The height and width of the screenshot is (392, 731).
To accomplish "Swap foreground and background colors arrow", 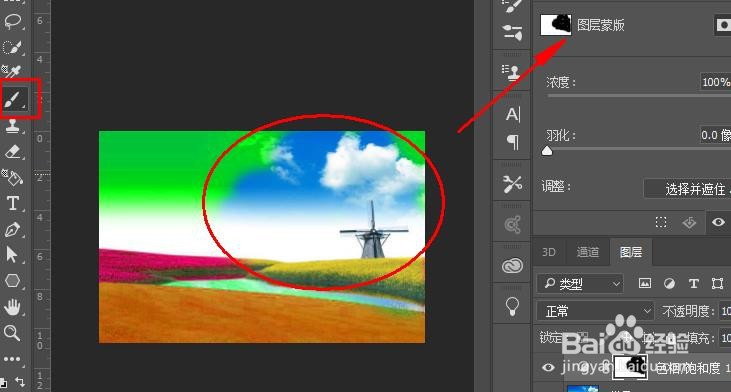I will (20, 382).
